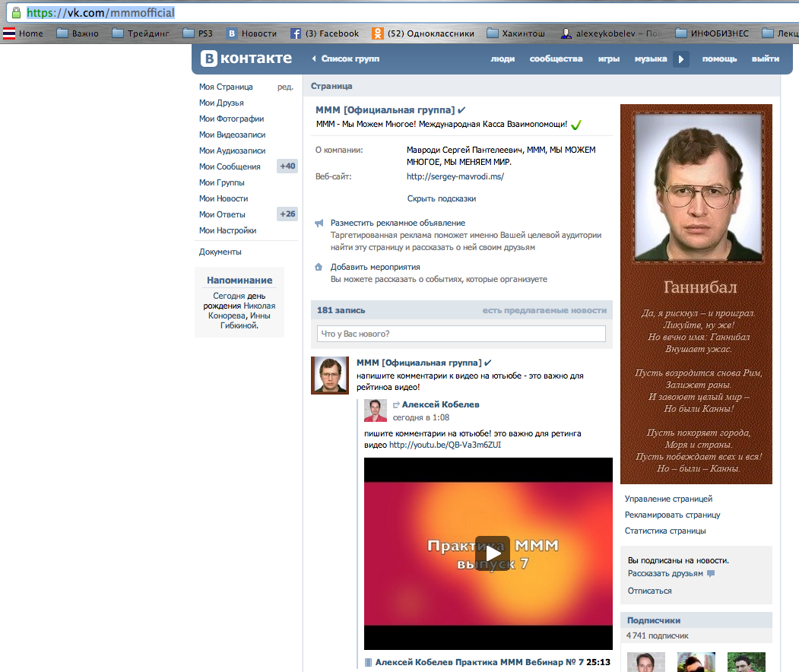Click the Ганнибал page cover image

[696, 294]
